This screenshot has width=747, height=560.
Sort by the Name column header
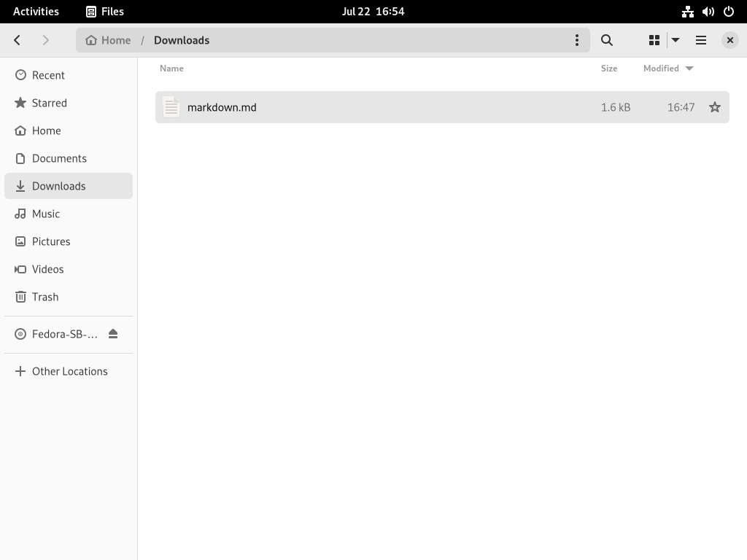171,68
